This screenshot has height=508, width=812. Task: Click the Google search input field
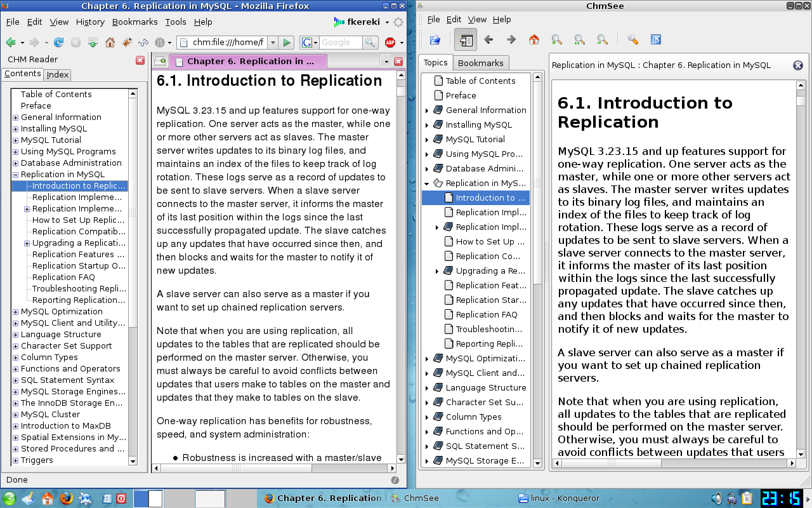(x=341, y=43)
